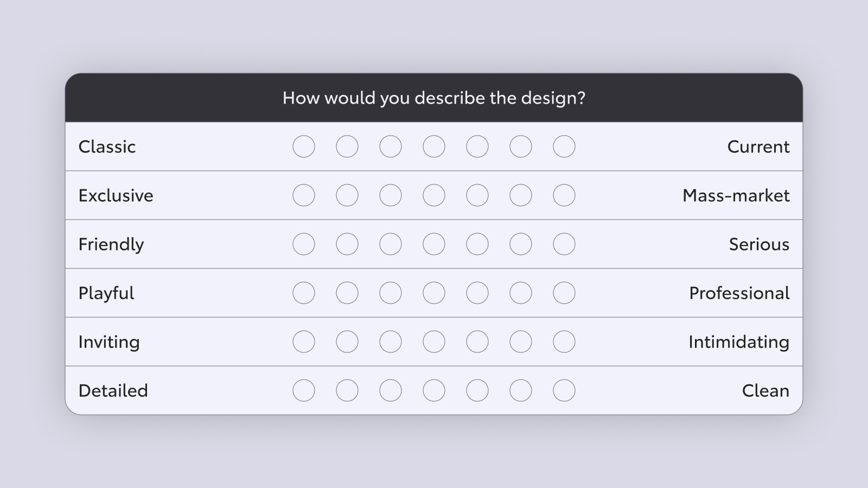The image size is (868, 488).
Task: Select first radio next to Playful
Action: click(304, 293)
